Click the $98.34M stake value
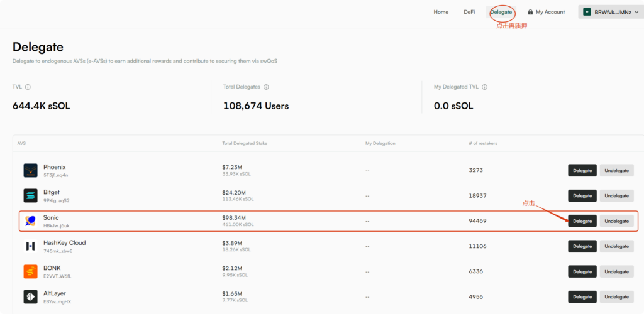Image resolution: width=644 pixels, height=314 pixels. [234, 218]
